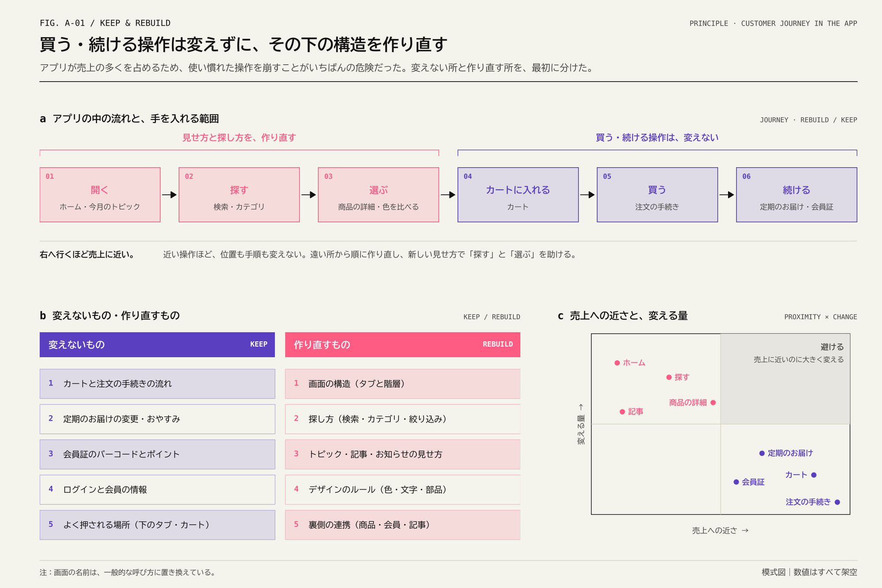
Task: Click PRINCIPLE · CUSTOMER JOURNEY IN THE APP text
Action: [x=773, y=23]
